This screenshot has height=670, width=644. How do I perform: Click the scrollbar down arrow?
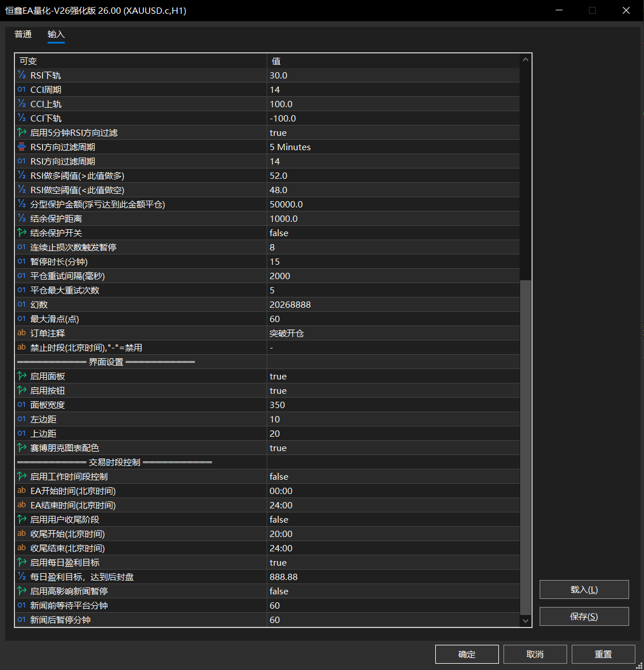pos(525,621)
